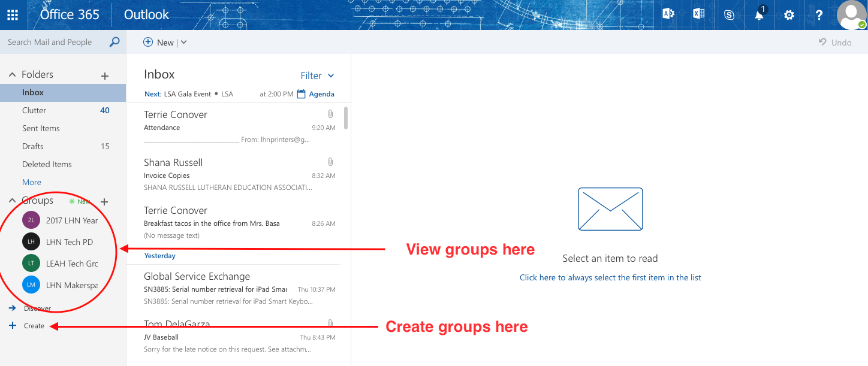This screenshot has height=366, width=868.
Task: Click the Drafts count 15
Action: (105, 146)
